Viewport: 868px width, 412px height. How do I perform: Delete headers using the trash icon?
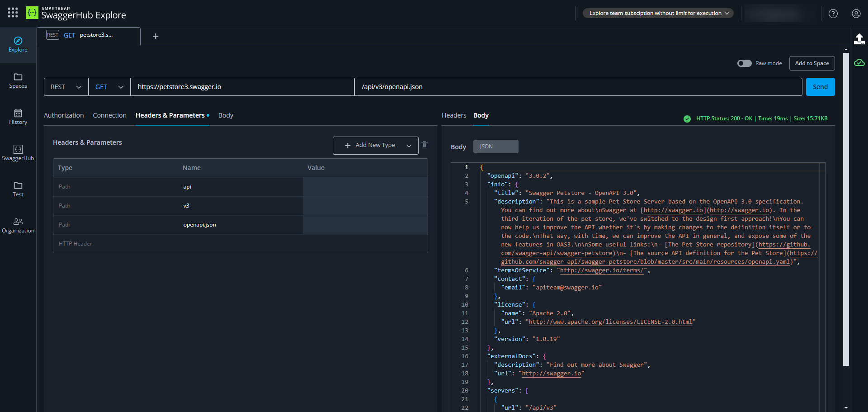pyautogui.click(x=425, y=145)
